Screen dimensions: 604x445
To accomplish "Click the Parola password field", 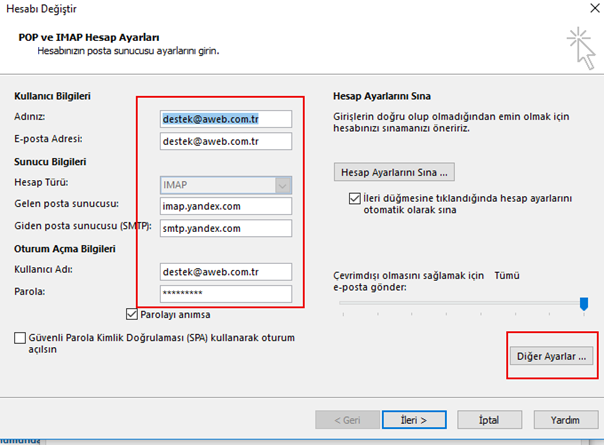I will 226,294.
